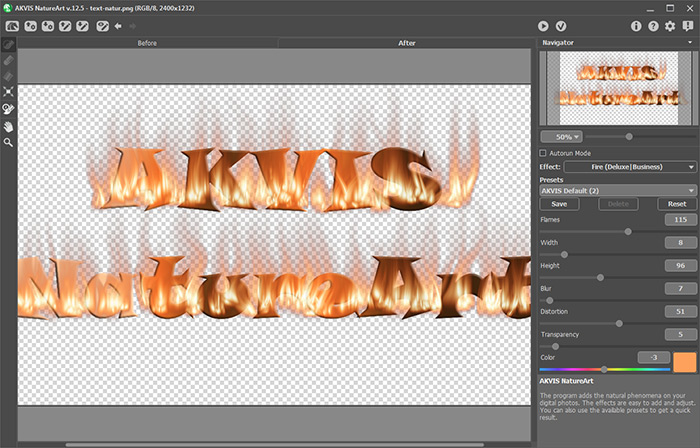Screen dimensions: 700x448
Task: Click the Color value field -3
Action: 654,357
